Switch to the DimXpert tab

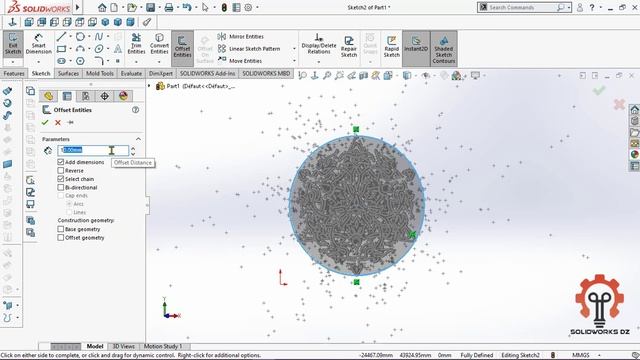(x=161, y=73)
